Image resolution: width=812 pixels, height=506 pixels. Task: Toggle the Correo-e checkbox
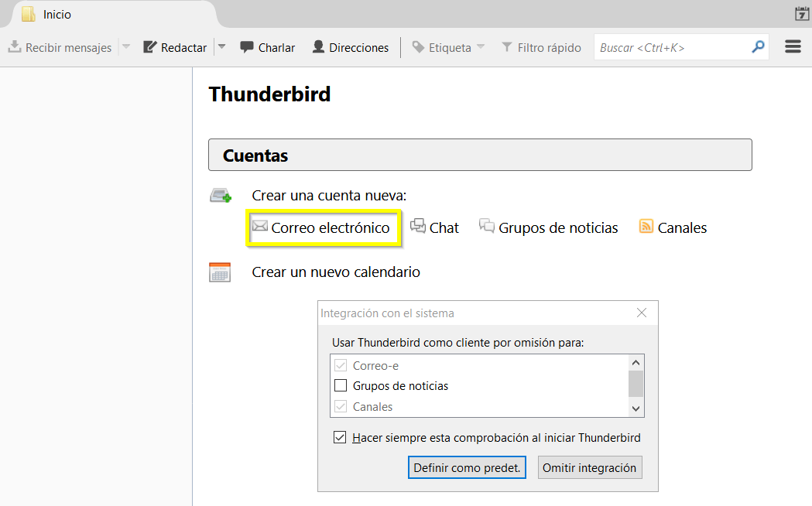[341, 365]
